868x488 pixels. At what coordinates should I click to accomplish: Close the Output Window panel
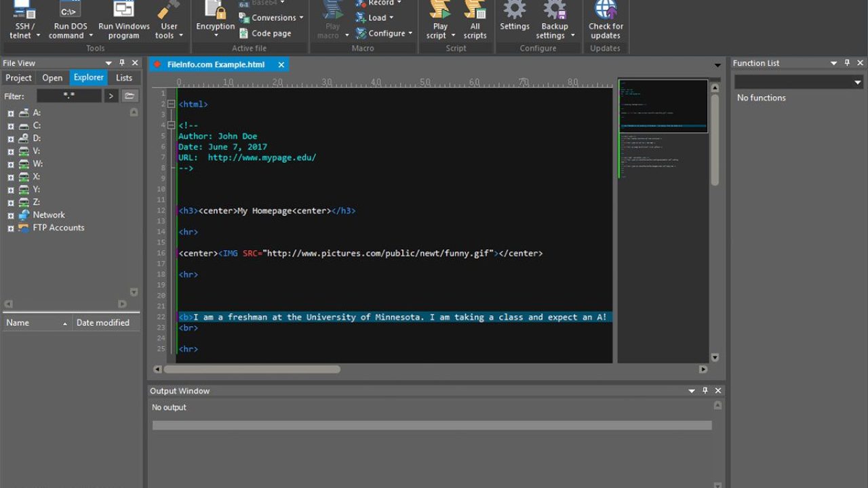tap(718, 391)
